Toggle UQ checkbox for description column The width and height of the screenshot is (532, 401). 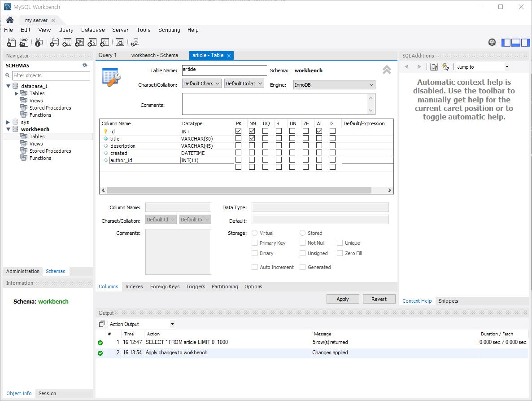[265, 145]
